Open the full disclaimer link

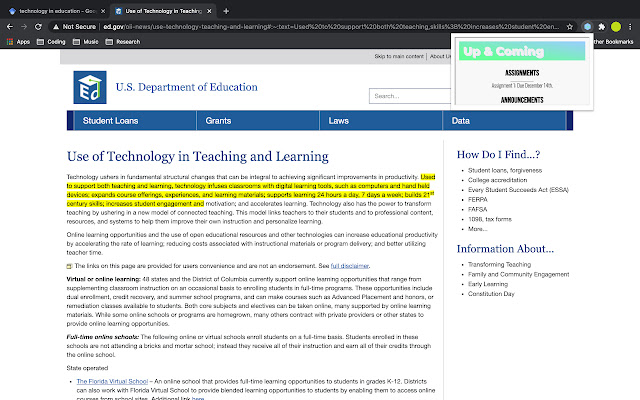(349, 266)
